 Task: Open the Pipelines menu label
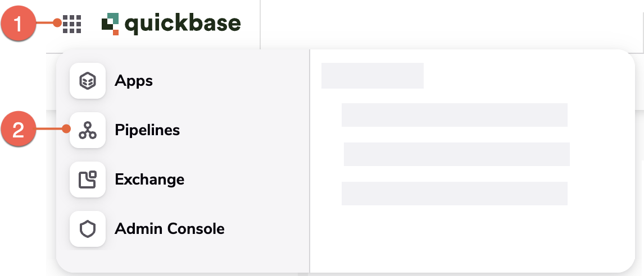(147, 130)
